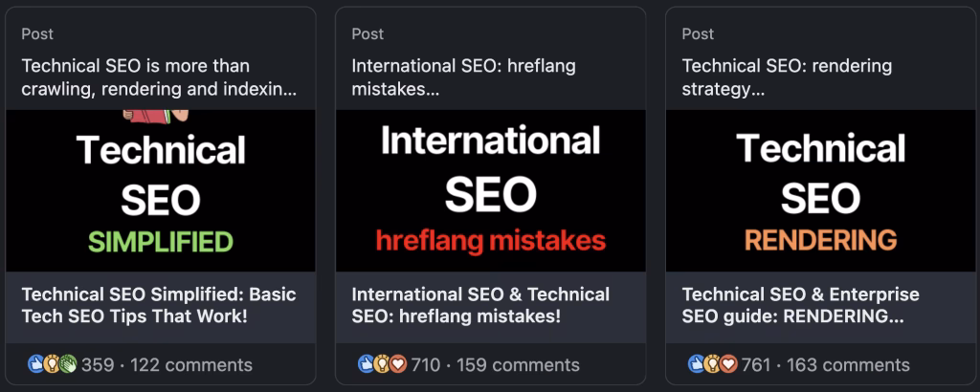Screen dimensions: 980x392
Task: Click the title "Technical SEO & Enterprise SEO guide"
Action: point(800,304)
